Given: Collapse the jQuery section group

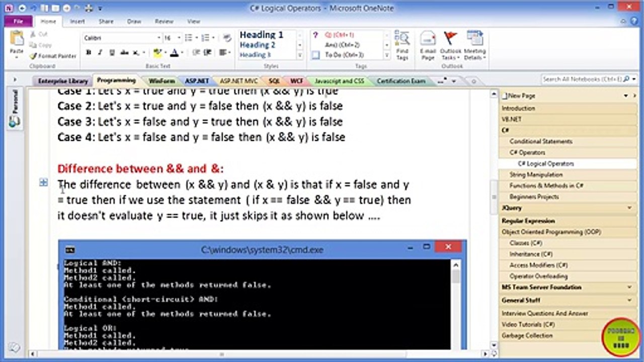Looking at the screenshot, I should [629, 208].
